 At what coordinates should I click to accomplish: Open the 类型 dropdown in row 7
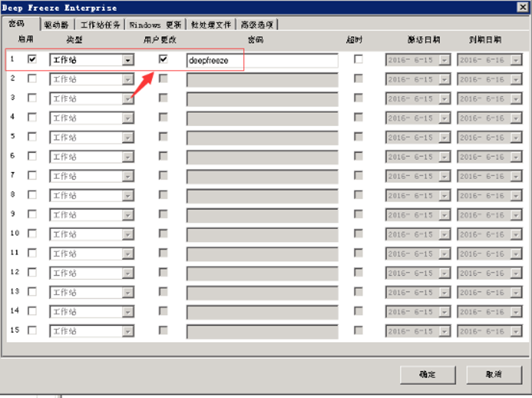tap(127, 176)
